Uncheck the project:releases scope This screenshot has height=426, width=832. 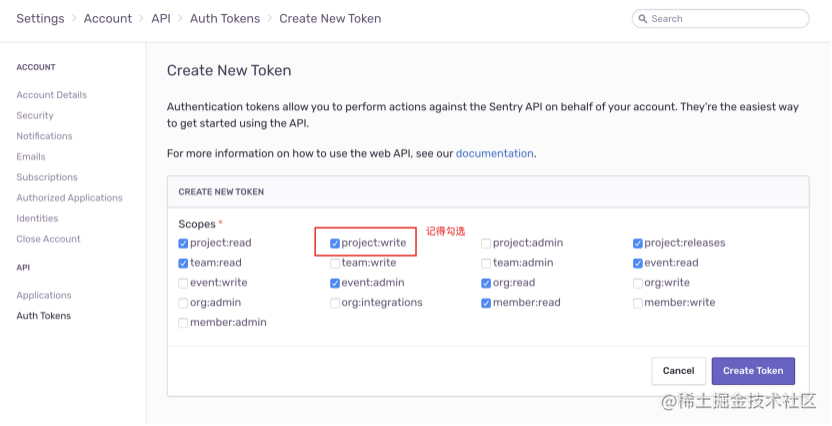(x=637, y=243)
